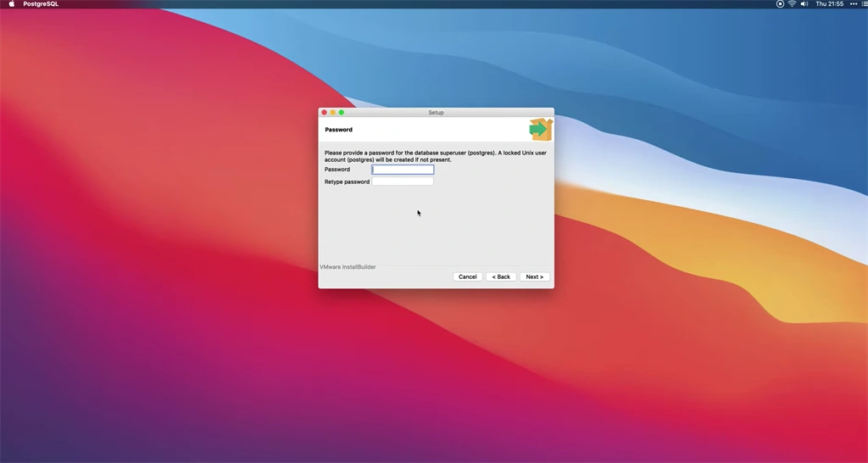
Task: Click the three-dots menu bar icon
Action: [x=854, y=4]
